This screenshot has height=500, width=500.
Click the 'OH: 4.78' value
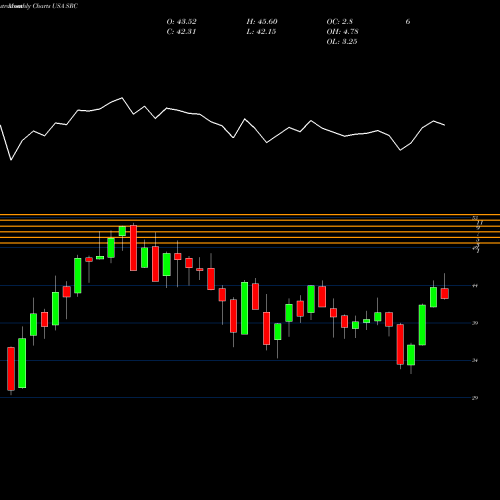[342, 32]
